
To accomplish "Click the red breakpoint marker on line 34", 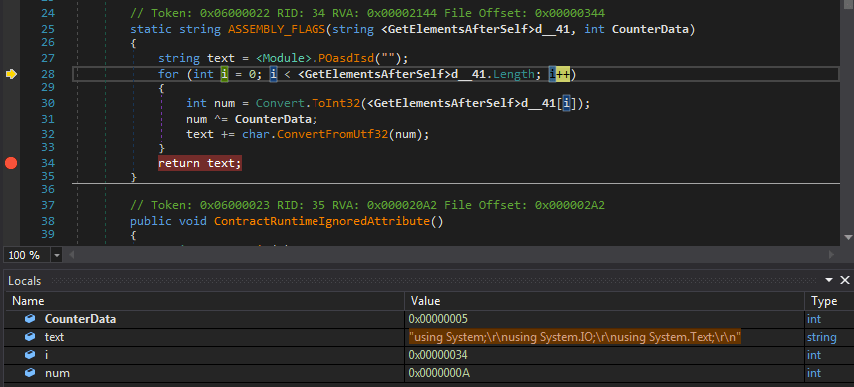I will (x=11, y=163).
